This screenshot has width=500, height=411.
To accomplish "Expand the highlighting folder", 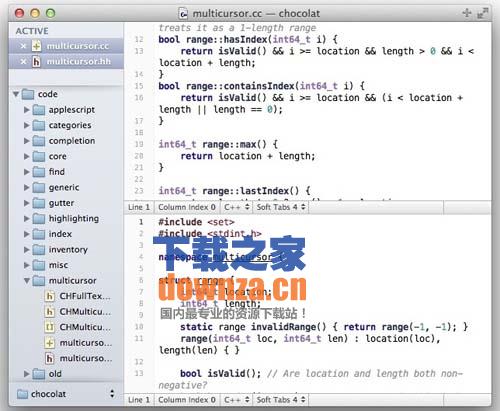I will point(27,219).
